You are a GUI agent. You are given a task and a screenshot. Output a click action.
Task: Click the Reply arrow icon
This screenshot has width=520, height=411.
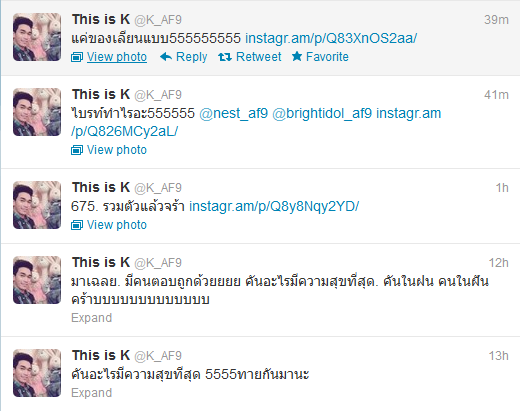(x=166, y=57)
